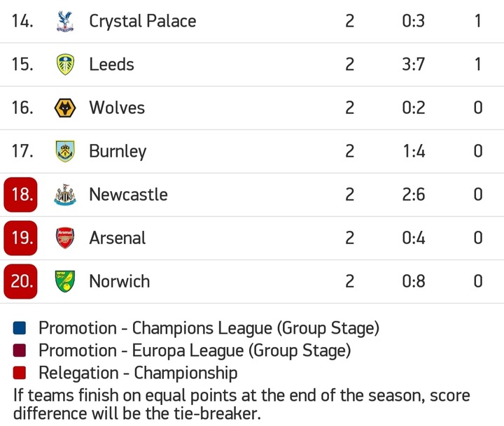The image size is (504, 426).
Task: Open the Crystal Palace club crest
Action: (65, 21)
